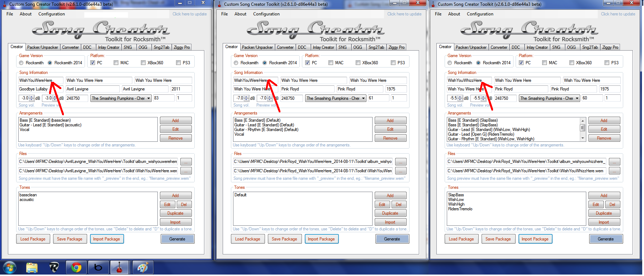Uncheck PC platform in Avril Lavigne window
The width and height of the screenshot is (644, 276).
pos(93,63)
